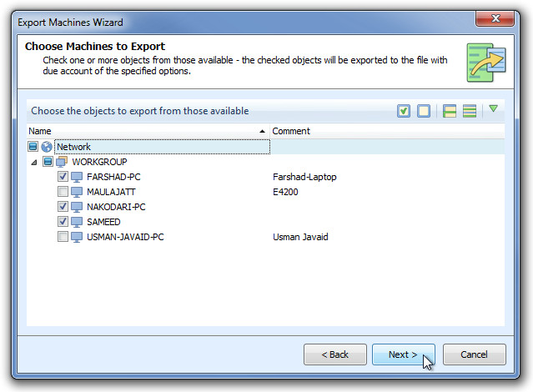Click the MAULAJATT monitor icon
Viewport: 533px width, 392px height.
click(77, 192)
